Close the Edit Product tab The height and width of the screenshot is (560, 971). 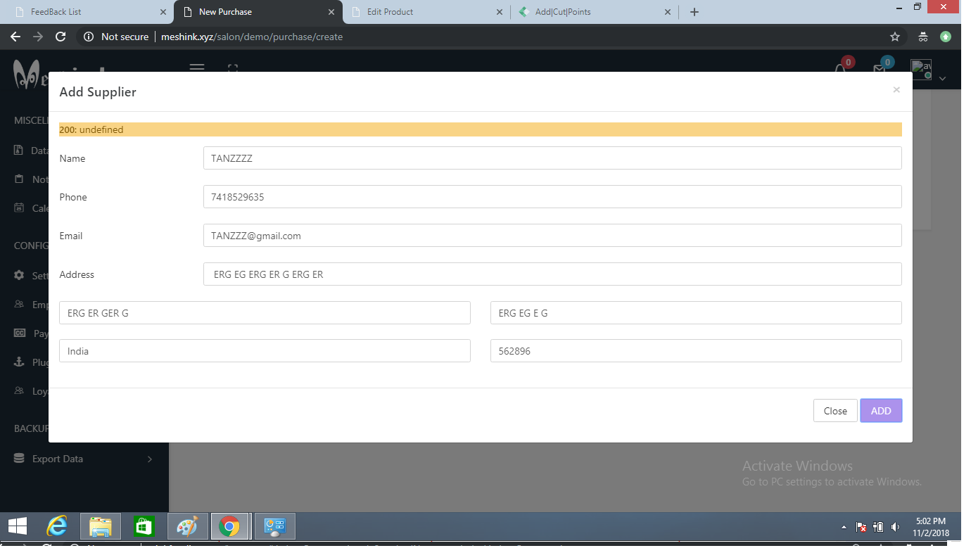pos(500,12)
